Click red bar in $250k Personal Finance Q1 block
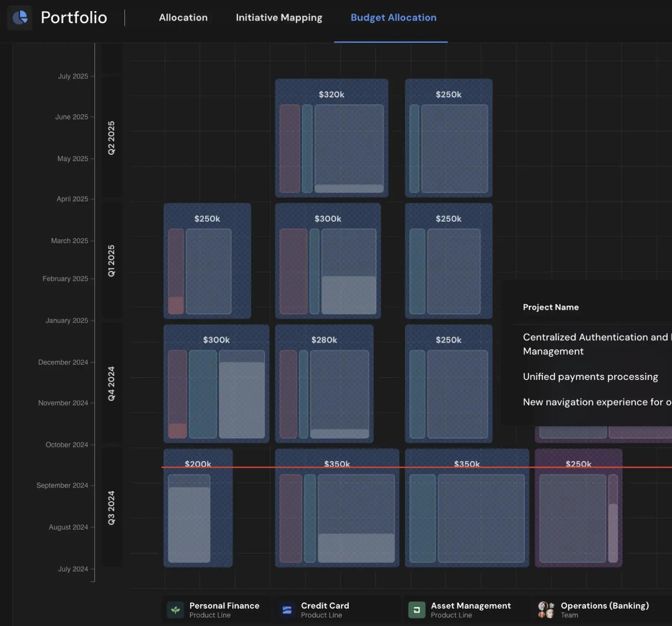 point(176,271)
